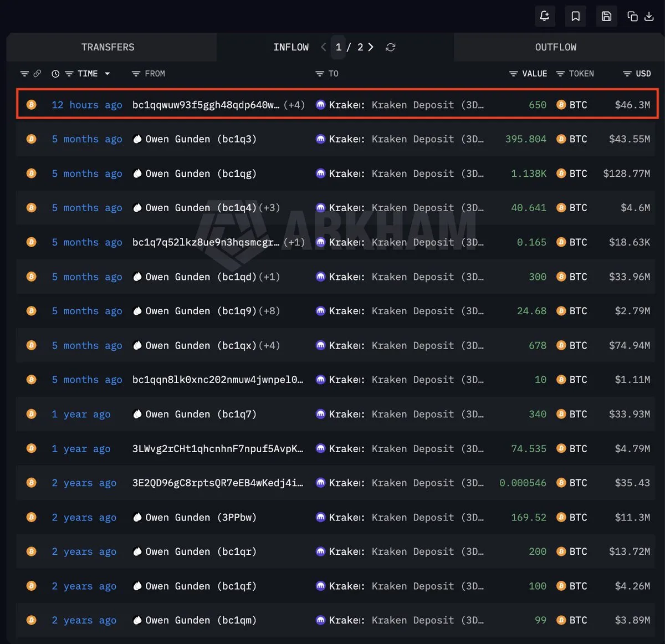Switch to the OUTFLOW tab
This screenshot has width=665, height=644.
555,47
